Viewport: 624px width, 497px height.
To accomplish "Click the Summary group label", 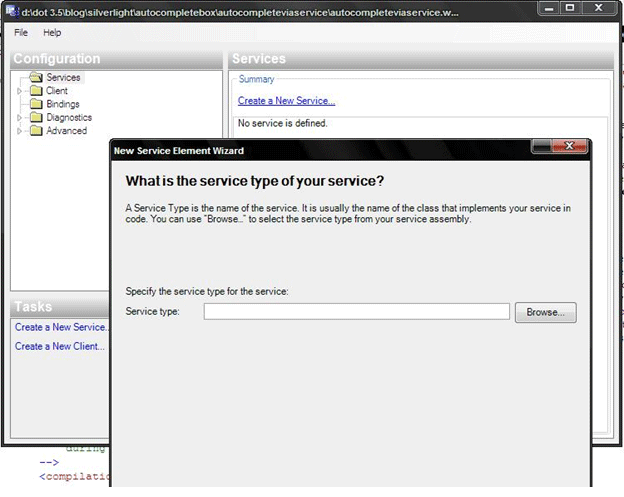I will click(x=257, y=79).
